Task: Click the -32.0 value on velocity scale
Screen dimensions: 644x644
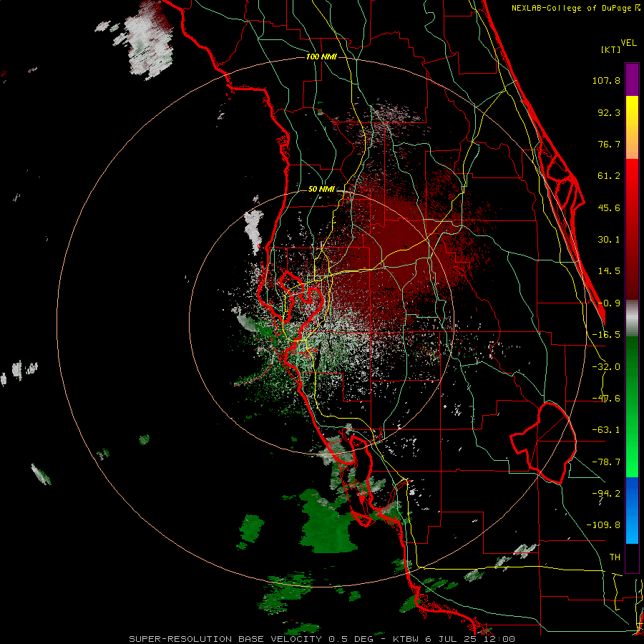Action: pos(606,367)
